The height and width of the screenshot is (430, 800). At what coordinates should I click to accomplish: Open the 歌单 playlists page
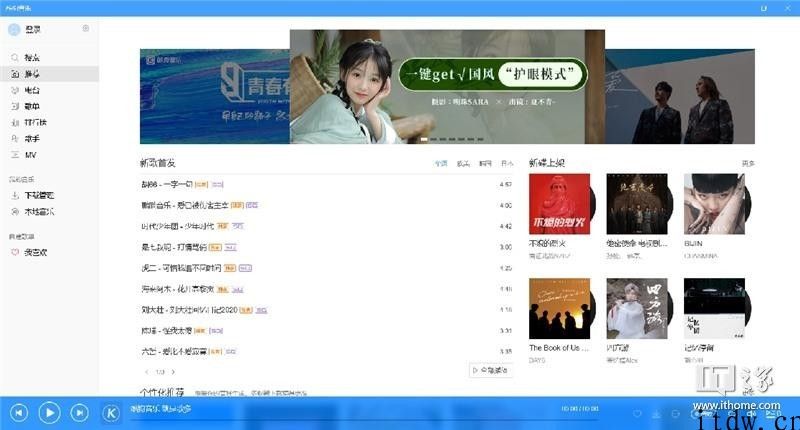click(x=49, y=106)
